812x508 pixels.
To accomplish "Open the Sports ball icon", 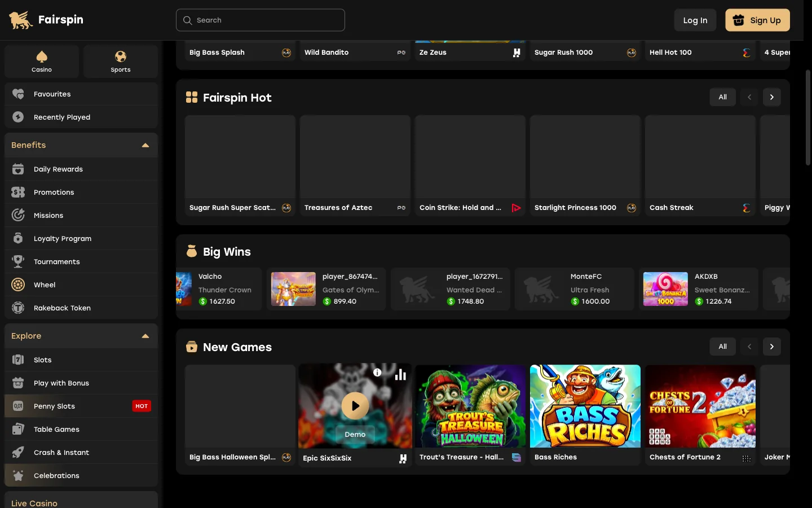I will pyautogui.click(x=121, y=56).
